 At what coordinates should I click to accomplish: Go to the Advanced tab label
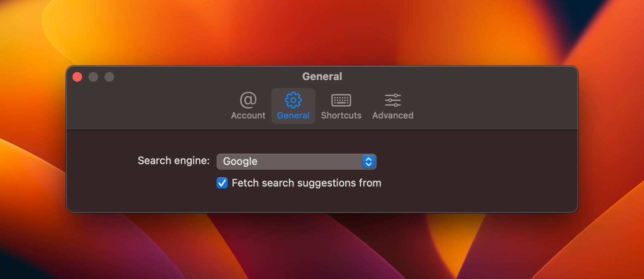(x=393, y=115)
